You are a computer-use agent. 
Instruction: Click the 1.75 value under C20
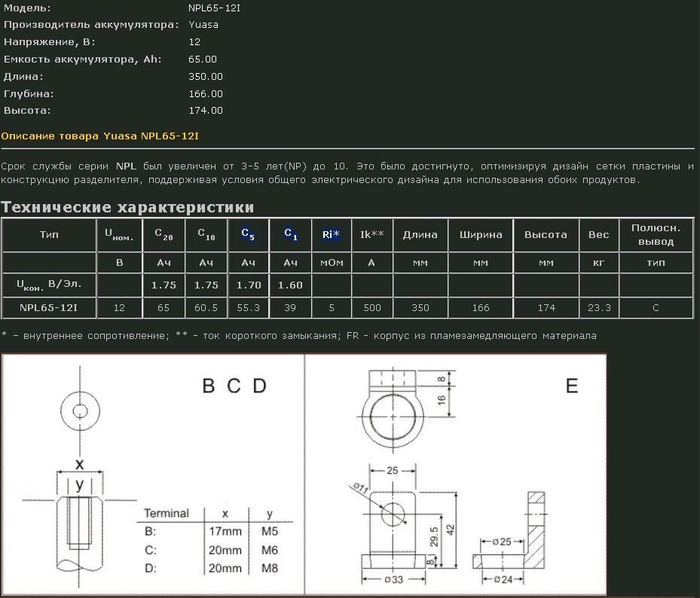(164, 285)
